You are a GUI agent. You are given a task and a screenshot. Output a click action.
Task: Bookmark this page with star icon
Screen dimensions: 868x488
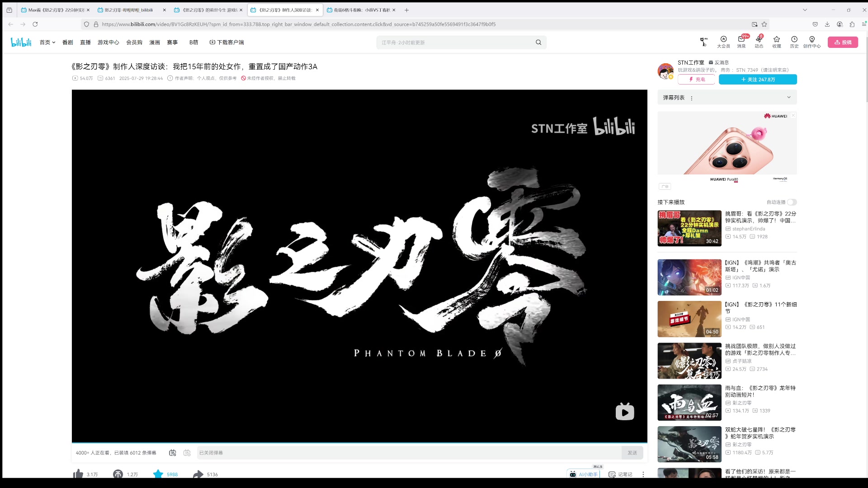764,24
